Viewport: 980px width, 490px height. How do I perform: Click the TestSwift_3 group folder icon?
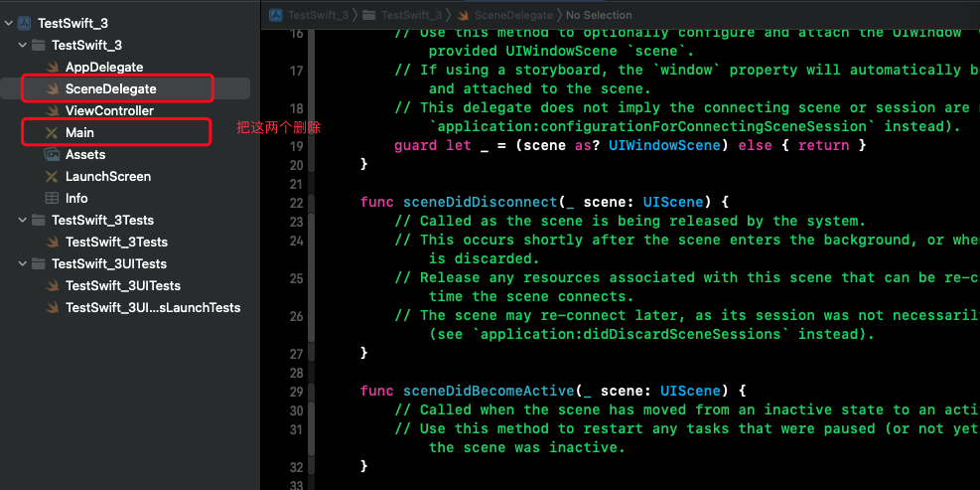point(39,45)
